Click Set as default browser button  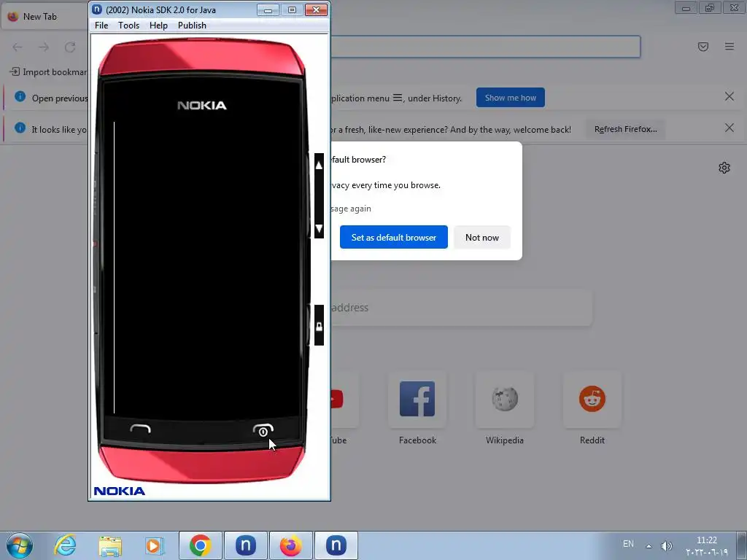[393, 237]
